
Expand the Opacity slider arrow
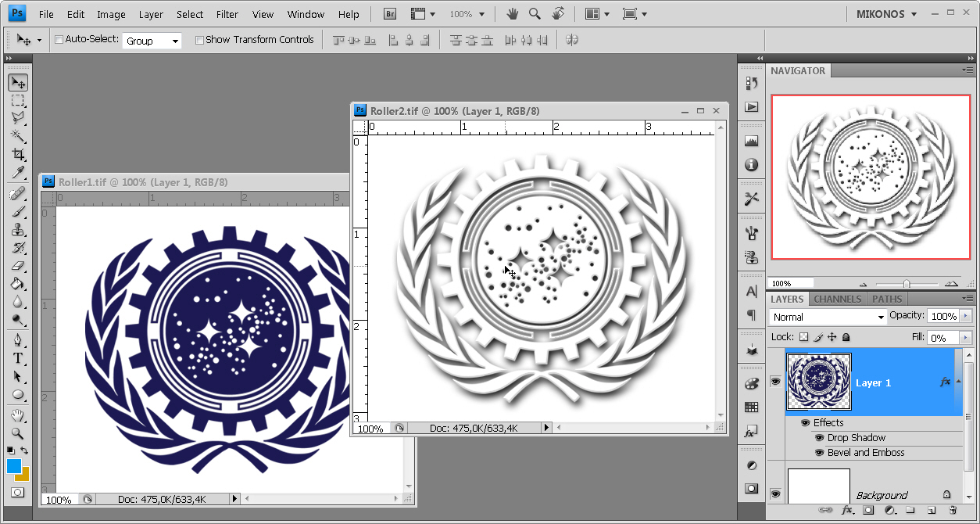click(966, 316)
